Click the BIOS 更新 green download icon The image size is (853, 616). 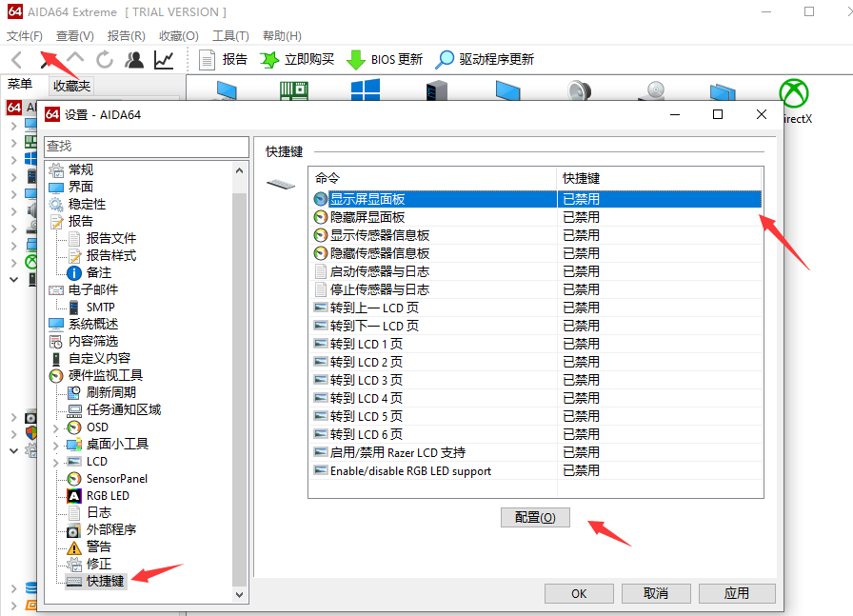tap(356, 59)
